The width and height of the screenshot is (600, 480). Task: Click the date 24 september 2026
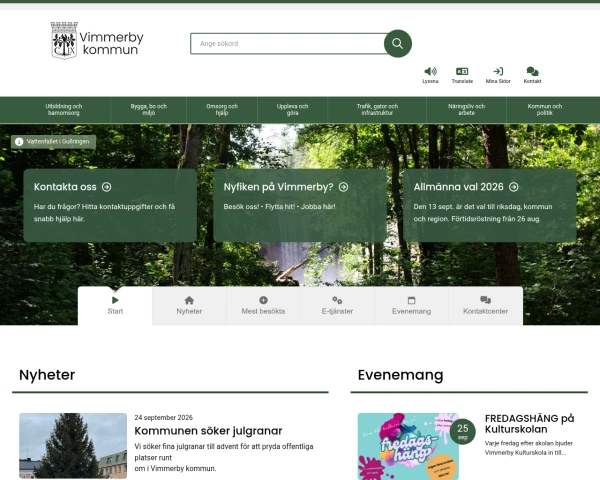coord(163,418)
